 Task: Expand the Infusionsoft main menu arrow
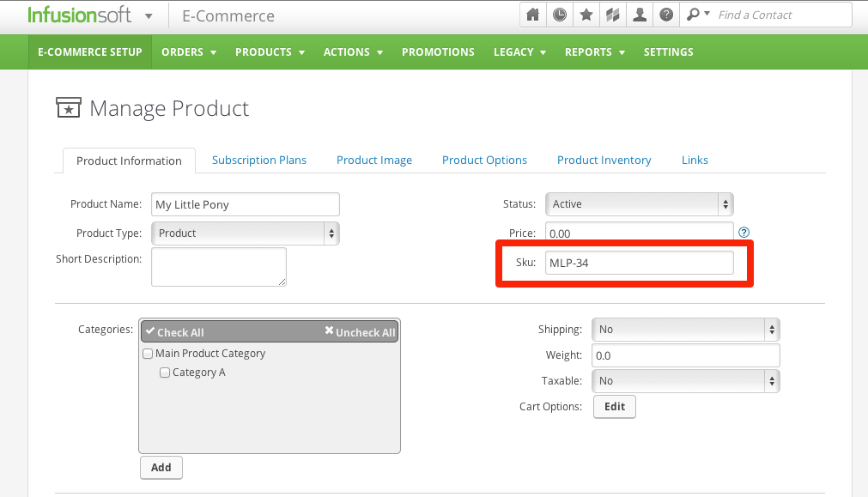point(149,16)
